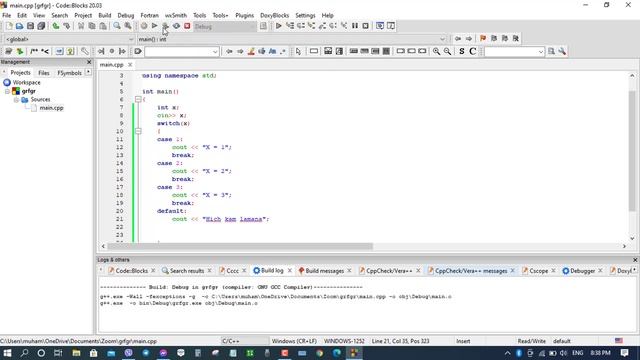Click the Rebuild icon
The image size is (640, 360).
pyautogui.click(x=176, y=26)
